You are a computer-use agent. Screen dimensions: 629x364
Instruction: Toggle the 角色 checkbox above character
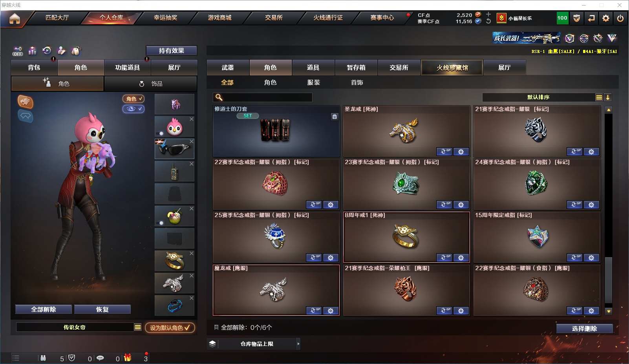[133, 99]
